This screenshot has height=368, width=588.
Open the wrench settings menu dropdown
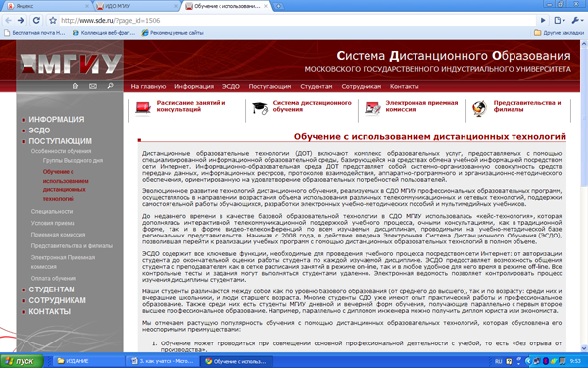pyautogui.click(x=577, y=21)
